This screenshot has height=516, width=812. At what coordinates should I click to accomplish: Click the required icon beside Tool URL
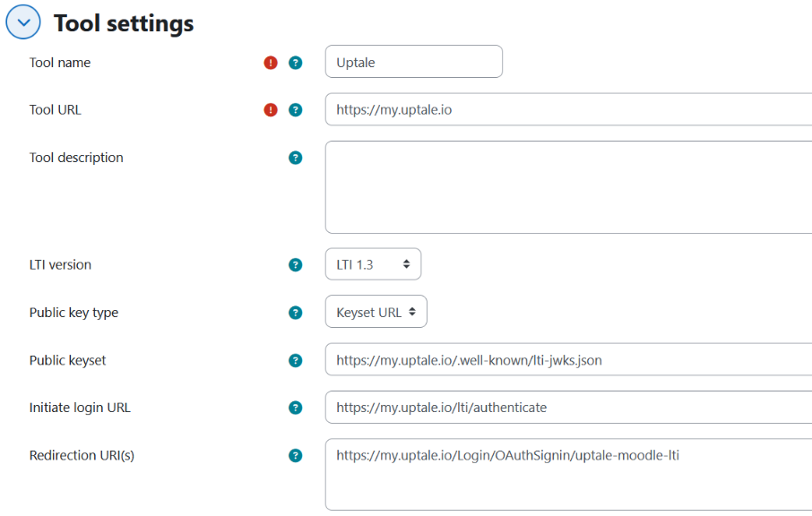271,109
